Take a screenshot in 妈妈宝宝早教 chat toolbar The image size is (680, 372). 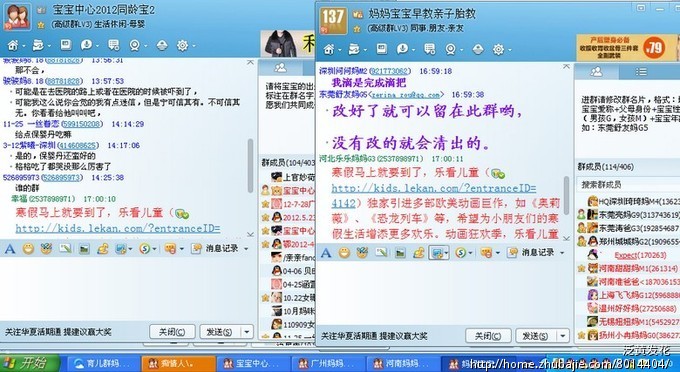pyautogui.click(x=436, y=252)
